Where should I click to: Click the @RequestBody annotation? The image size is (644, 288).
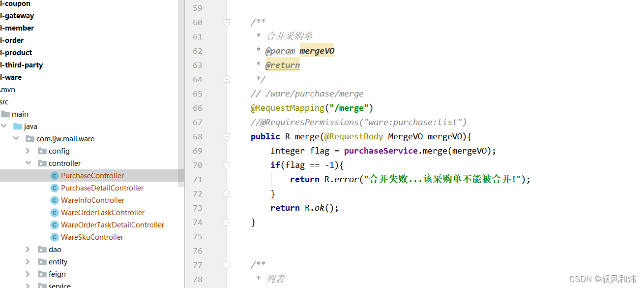354,136
